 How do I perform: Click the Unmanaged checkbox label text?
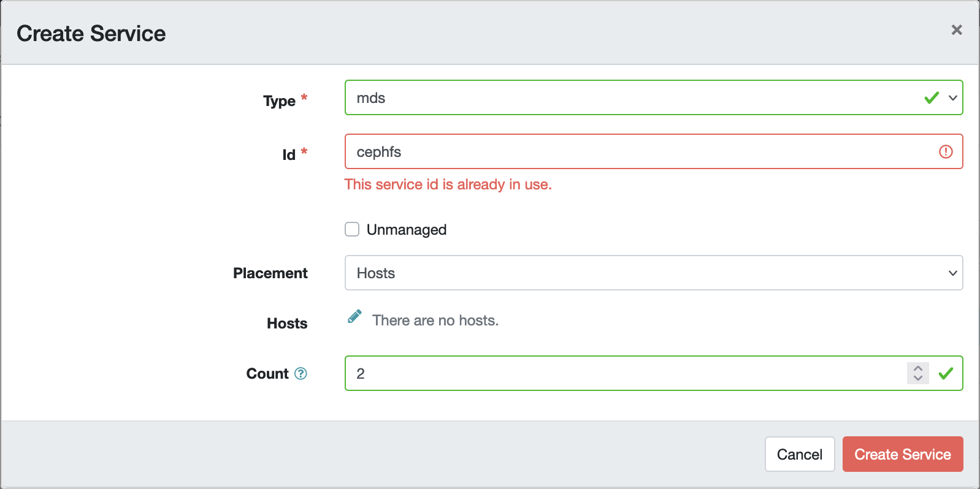point(406,230)
